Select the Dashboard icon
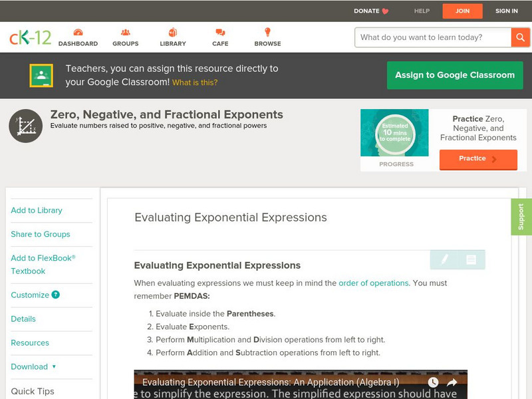Screen dimensions: 532x399 pyautogui.click(x=80, y=31)
